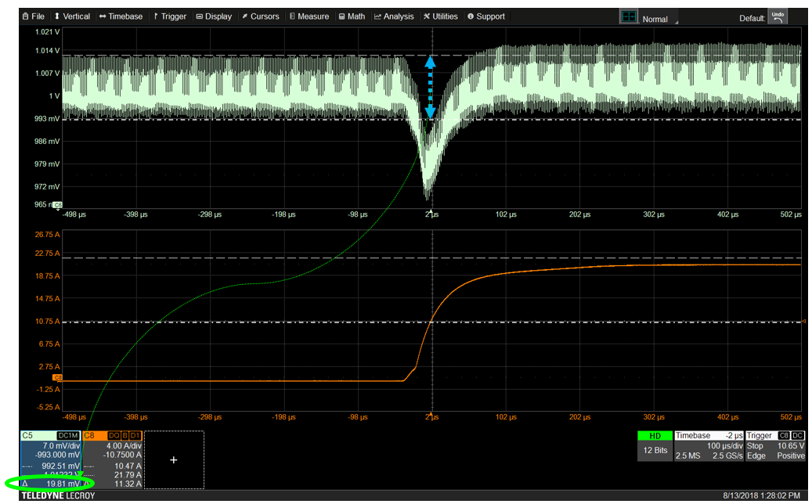Screen dimensions: 812x504
Task: Click the orange C8 ground level marker
Action: (57, 378)
